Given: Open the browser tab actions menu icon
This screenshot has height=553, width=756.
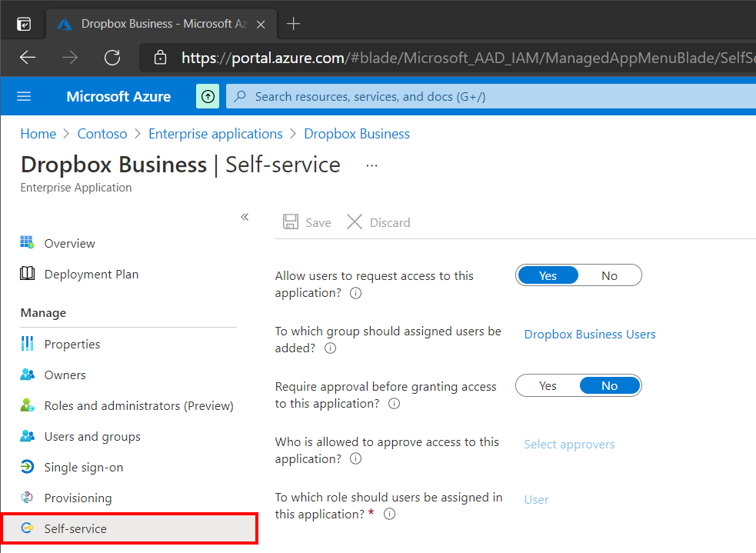Looking at the screenshot, I should 24,24.
